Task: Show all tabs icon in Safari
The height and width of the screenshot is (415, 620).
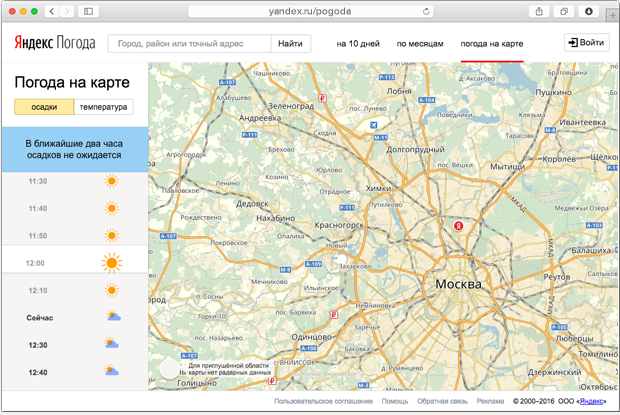Action: point(564,11)
